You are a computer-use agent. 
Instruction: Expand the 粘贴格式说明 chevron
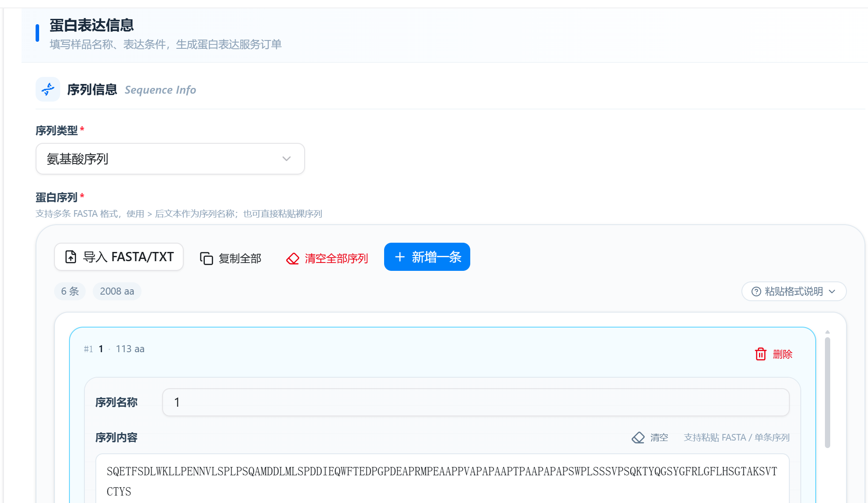(x=832, y=292)
